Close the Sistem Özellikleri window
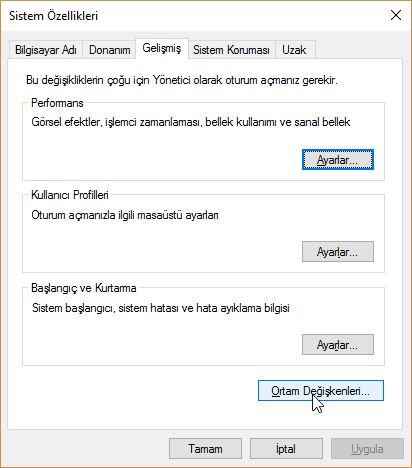The height and width of the screenshot is (468, 412). tap(396, 15)
